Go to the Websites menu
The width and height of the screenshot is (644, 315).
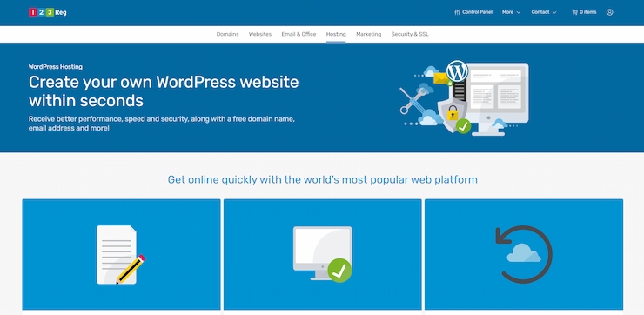[x=260, y=34]
